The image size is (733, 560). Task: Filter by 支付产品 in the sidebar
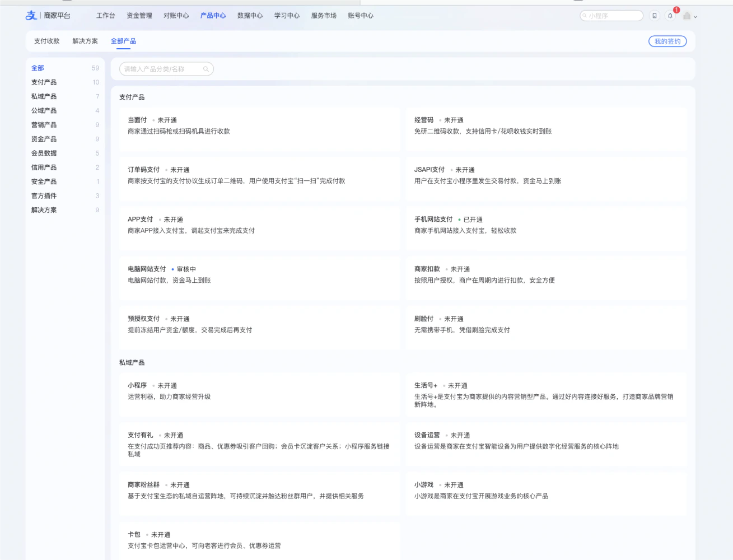(65, 82)
